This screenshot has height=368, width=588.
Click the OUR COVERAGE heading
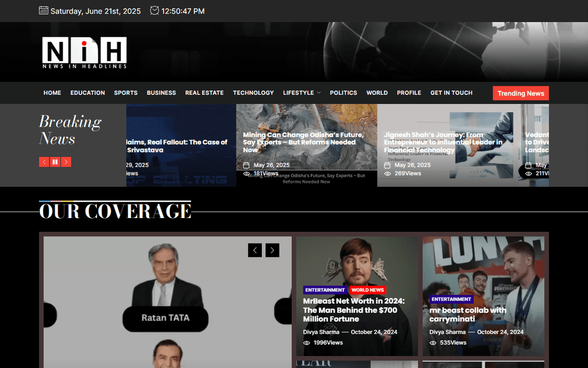point(115,211)
